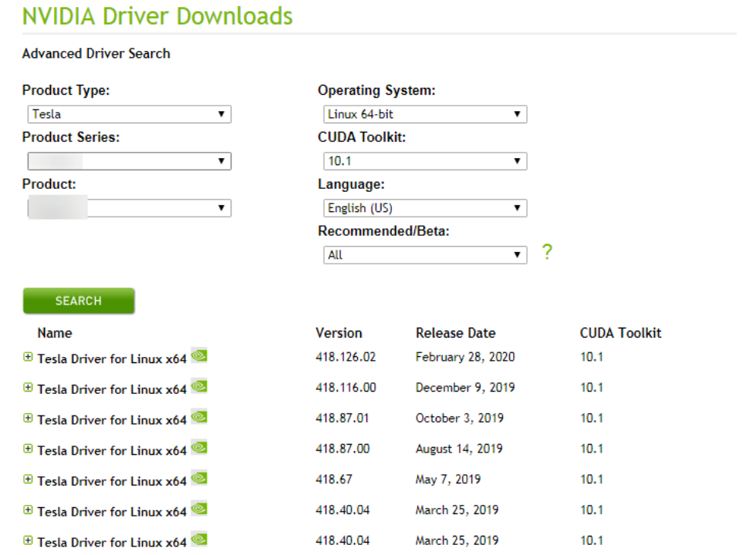
Task: Click the CUDA Toolkit column header
Action: point(620,333)
